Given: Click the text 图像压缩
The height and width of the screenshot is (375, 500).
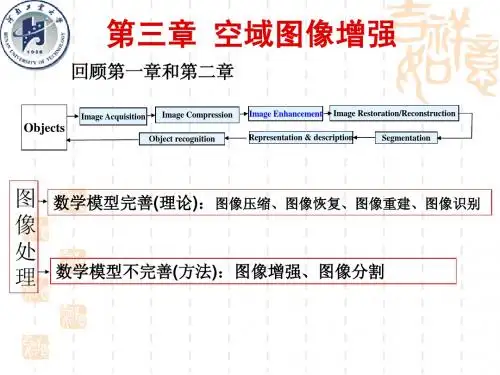Looking at the screenshot, I should point(243,204).
